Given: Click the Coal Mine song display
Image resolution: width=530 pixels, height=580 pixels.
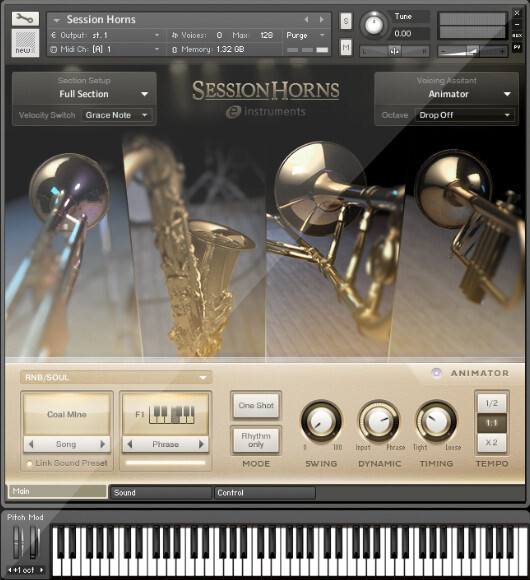Looking at the screenshot, I should [67, 414].
